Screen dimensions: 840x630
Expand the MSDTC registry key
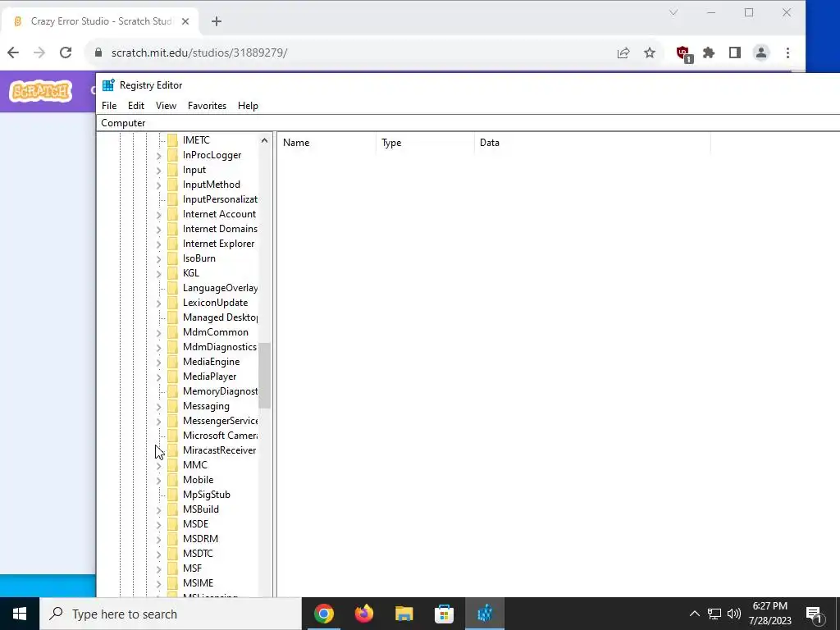[x=158, y=554]
